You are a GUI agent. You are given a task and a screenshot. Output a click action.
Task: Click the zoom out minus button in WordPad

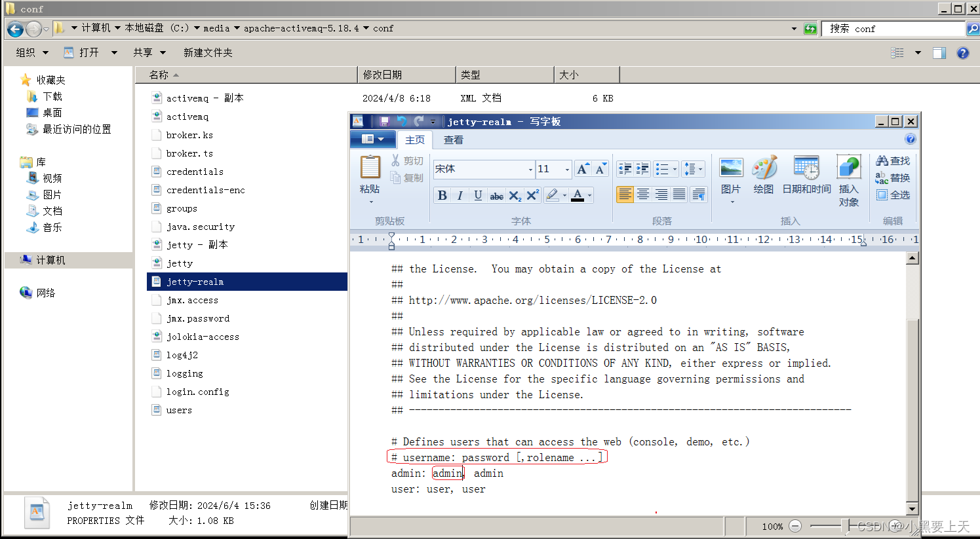(x=795, y=526)
